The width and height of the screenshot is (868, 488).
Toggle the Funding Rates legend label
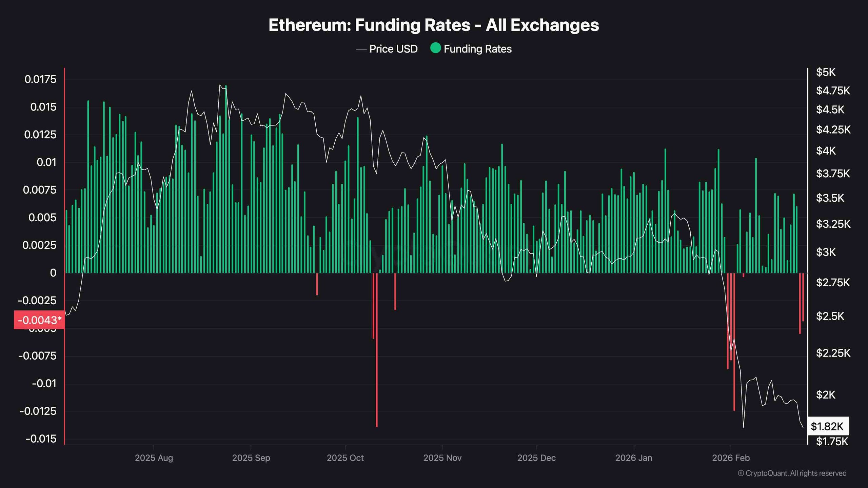click(x=477, y=49)
